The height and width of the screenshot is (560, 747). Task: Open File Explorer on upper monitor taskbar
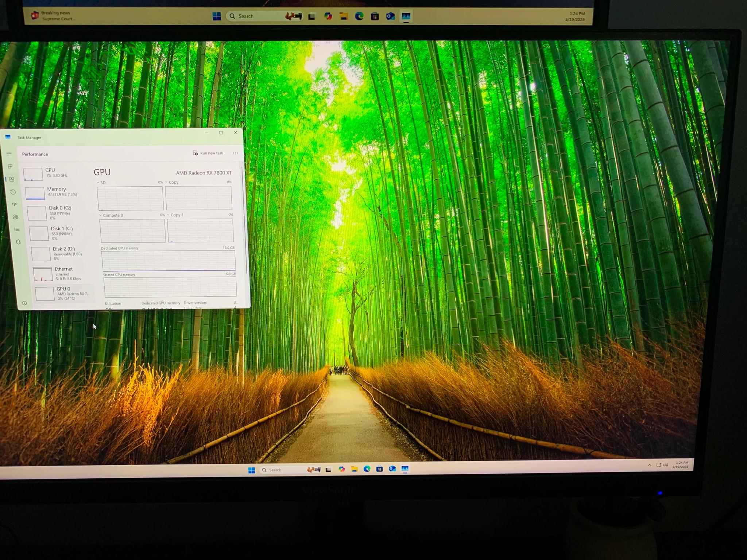(x=344, y=16)
